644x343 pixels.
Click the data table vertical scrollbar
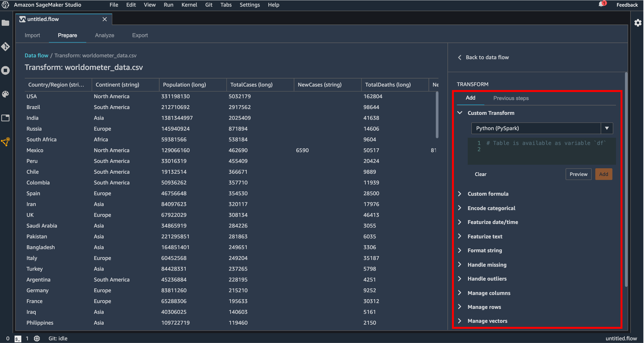click(x=437, y=115)
